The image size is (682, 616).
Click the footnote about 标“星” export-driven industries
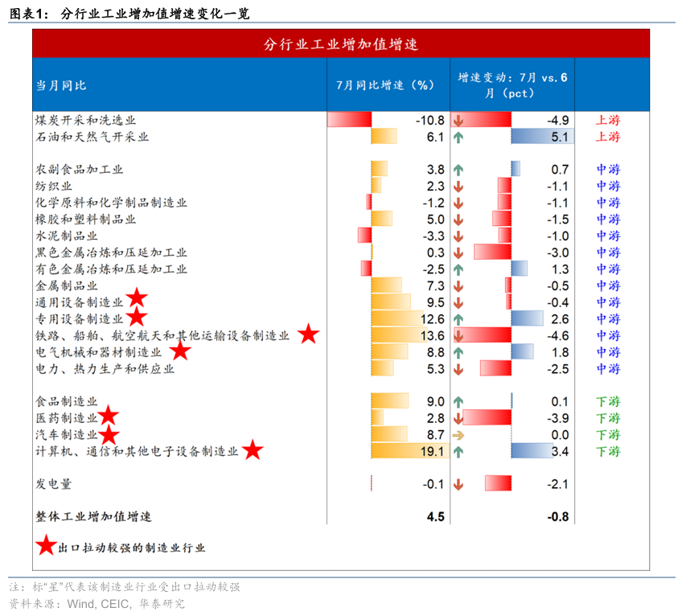click(125, 587)
